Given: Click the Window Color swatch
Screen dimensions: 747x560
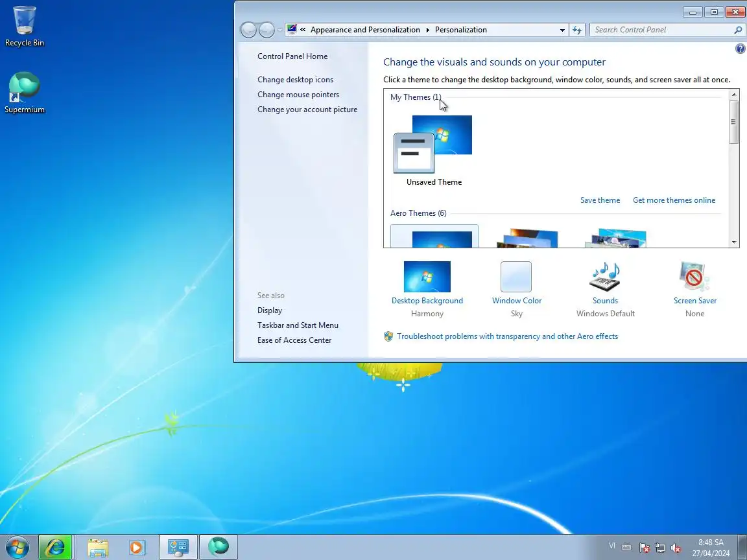Looking at the screenshot, I should 516,277.
